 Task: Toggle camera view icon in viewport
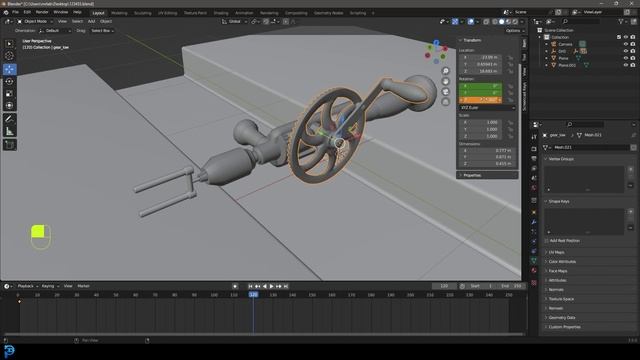point(446,91)
